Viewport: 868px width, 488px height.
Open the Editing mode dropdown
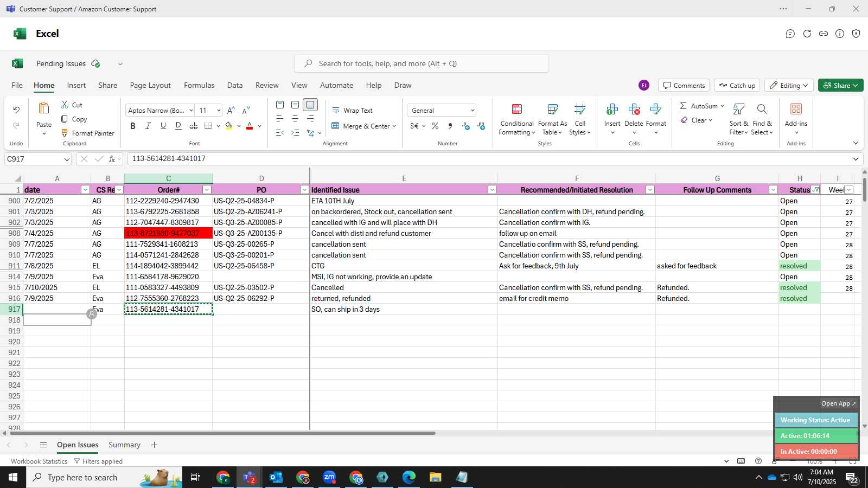tap(789, 85)
